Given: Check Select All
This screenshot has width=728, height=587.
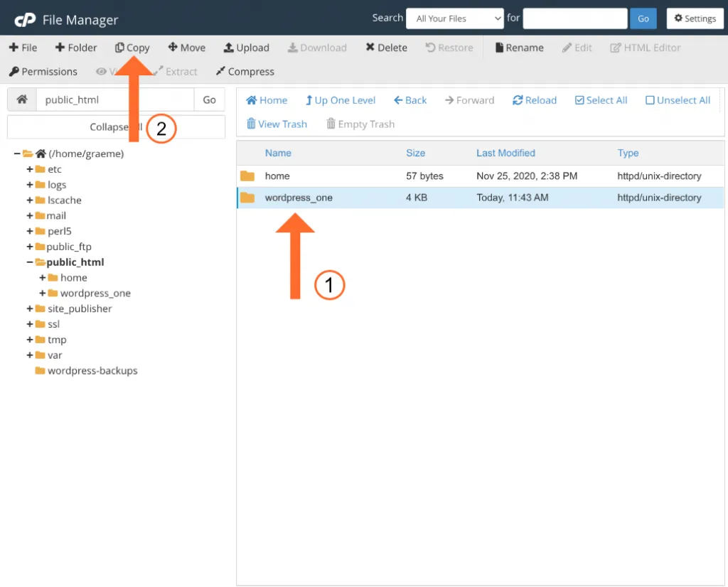Looking at the screenshot, I should (601, 100).
